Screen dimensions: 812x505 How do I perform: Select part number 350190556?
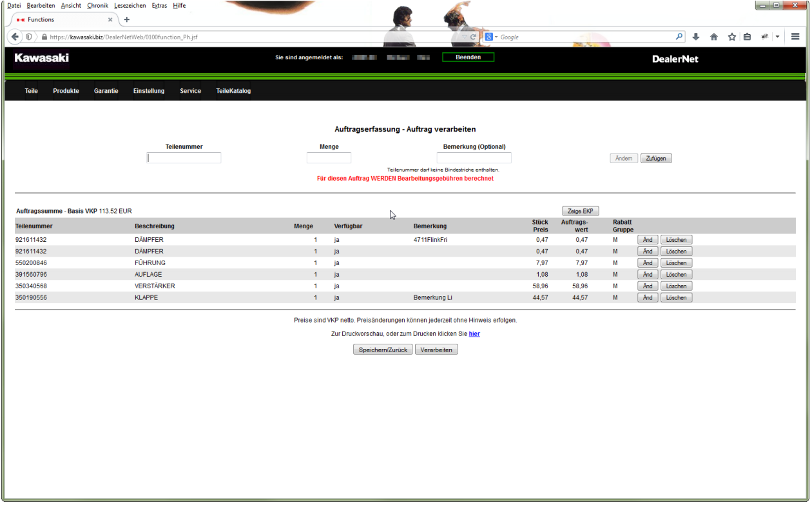pos(31,298)
